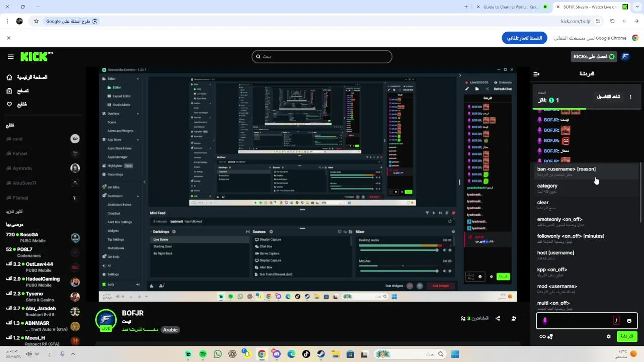This screenshot has height=362, width=644.
Task: Open recommended channel OutLaw444
Action: click(43, 267)
